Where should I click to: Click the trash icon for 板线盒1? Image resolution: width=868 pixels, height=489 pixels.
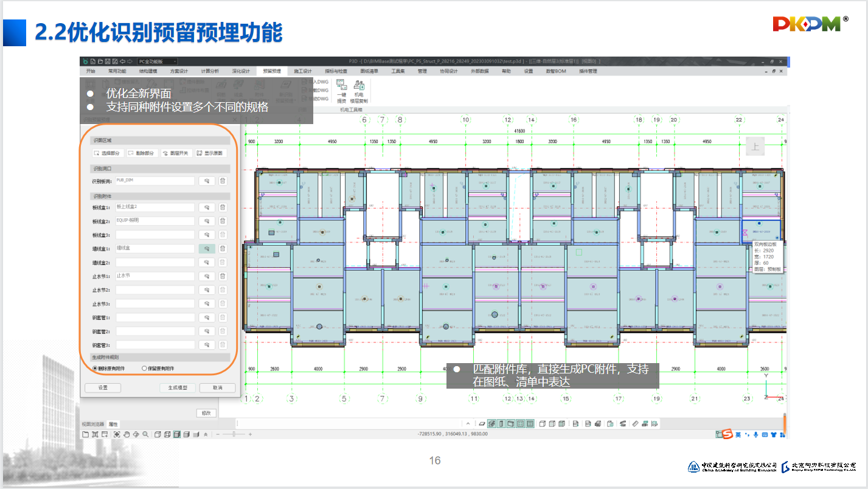tap(223, 207)
